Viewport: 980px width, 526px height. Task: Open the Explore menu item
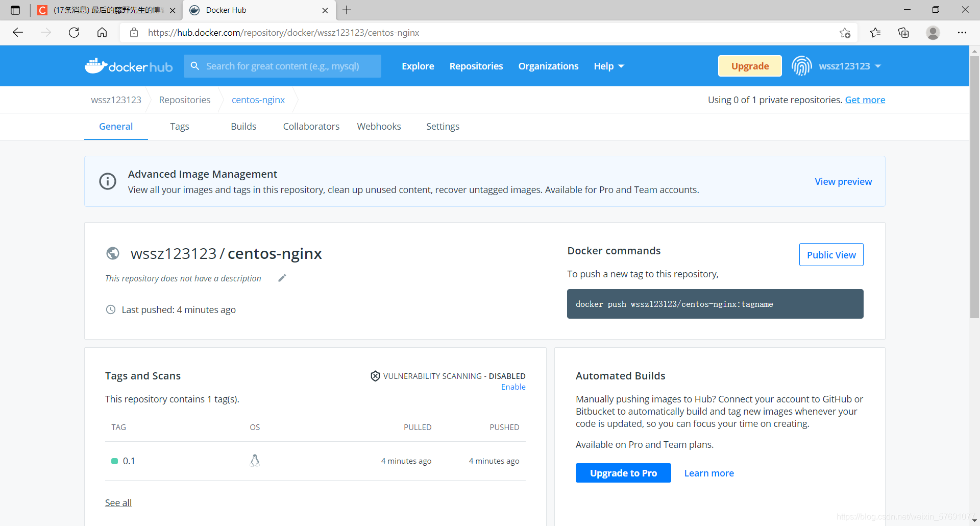click(x=418, y=66)
